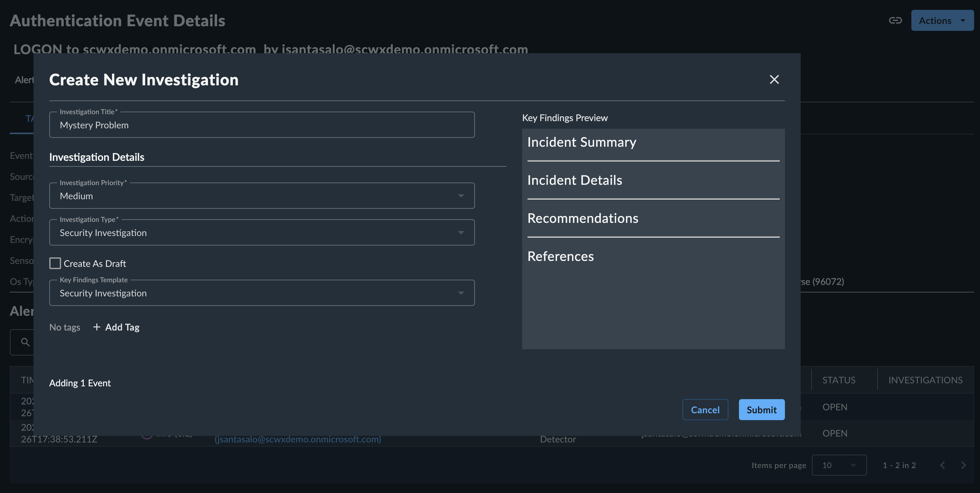Toggle the Create As Draft checkbox
Screen dimensions: 980x493
point(55,264)
